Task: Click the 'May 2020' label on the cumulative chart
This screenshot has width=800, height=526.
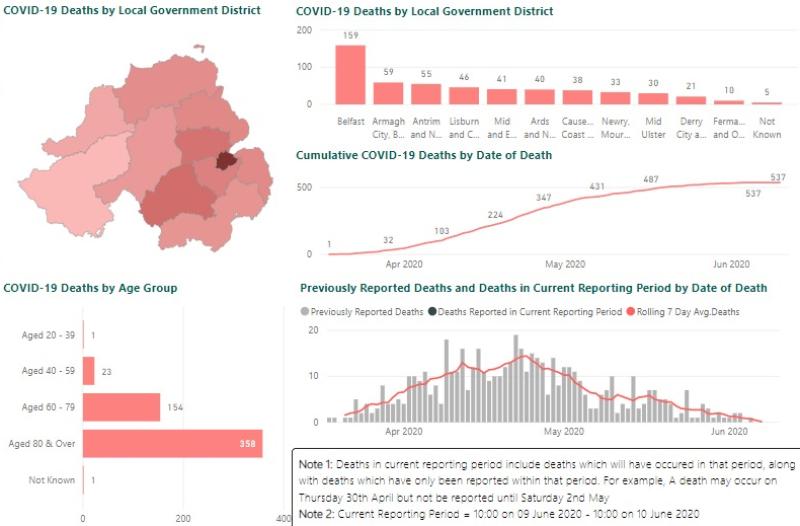Action: point(565,264)
